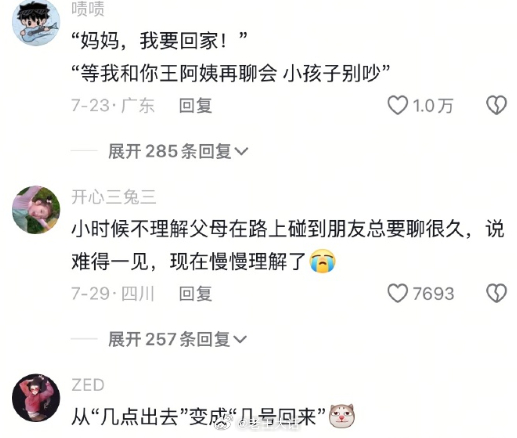Open username 开心三兔三

click(114, 197)
